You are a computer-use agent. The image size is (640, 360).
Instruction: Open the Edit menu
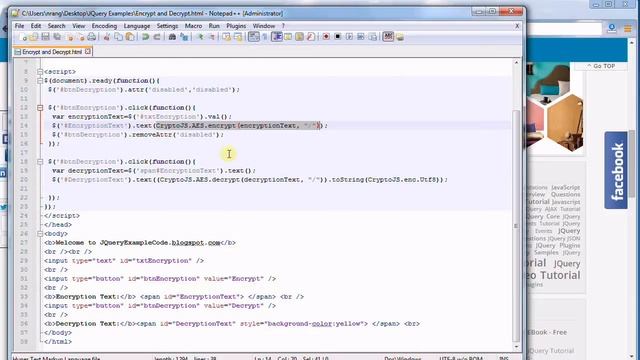click(36, 26)
